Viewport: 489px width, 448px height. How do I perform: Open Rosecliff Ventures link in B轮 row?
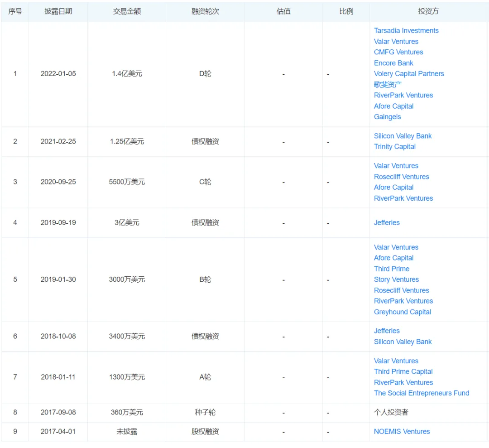[401, 290]
